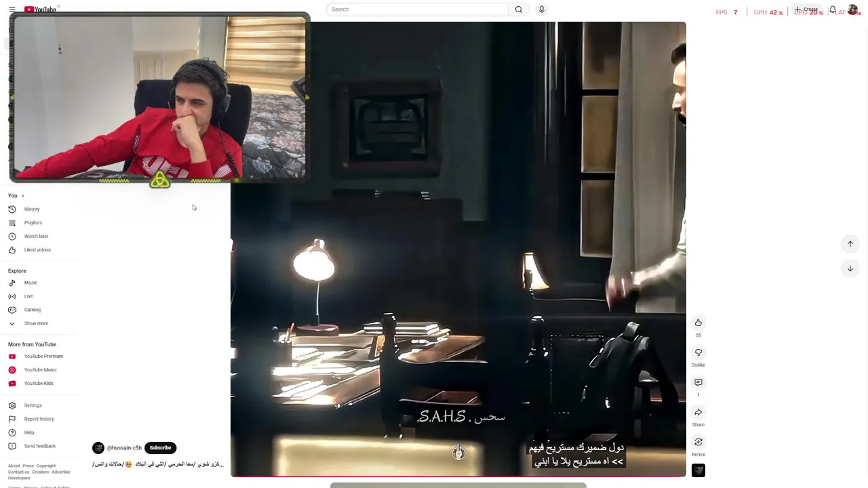Screen dimensions: 868x488
Task: Like this Short with thumbs up
Action: (698, 323)
